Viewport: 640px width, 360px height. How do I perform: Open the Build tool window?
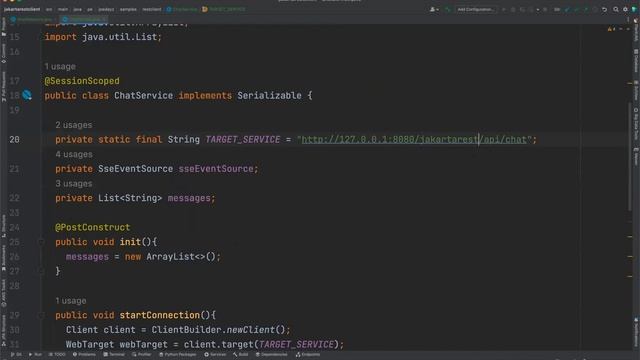tap(241, 354)
